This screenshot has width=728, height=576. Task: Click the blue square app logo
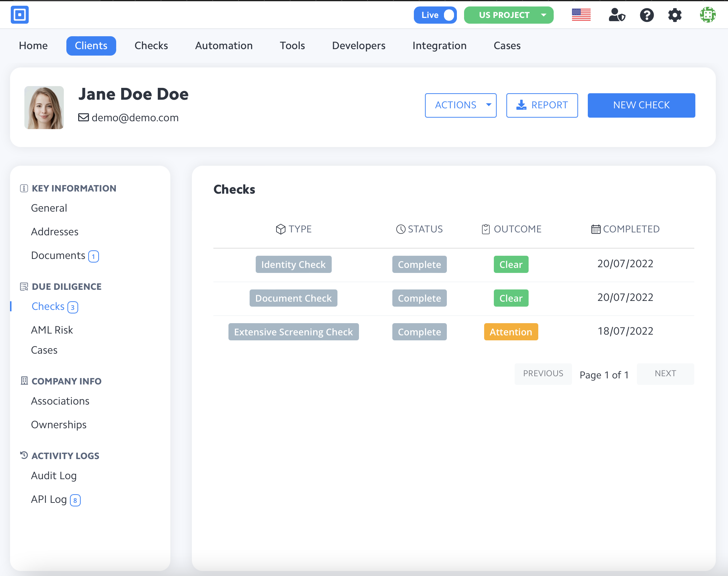pyautogui.click(x=20, y=15)
